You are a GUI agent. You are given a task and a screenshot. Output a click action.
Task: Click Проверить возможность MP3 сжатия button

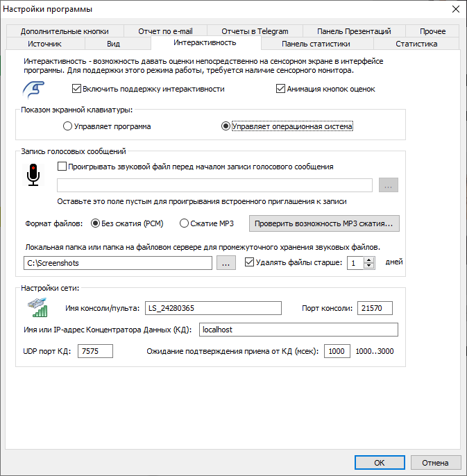click(325, 223)
